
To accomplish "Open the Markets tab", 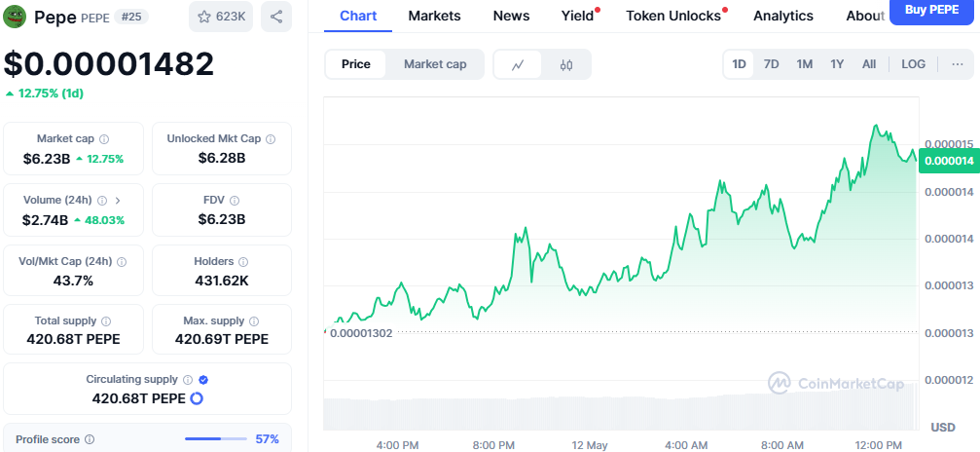I will [434, 16].
